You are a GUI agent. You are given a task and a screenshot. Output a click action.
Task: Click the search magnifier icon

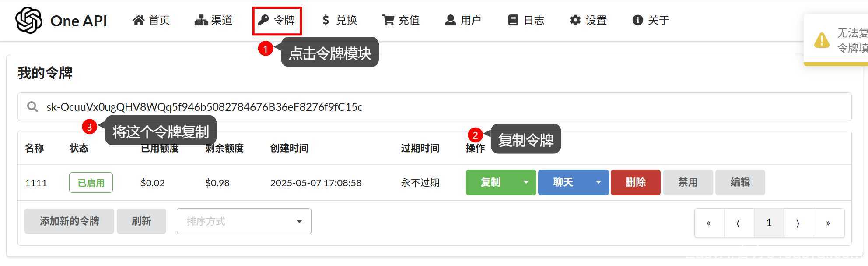[32, 107]
